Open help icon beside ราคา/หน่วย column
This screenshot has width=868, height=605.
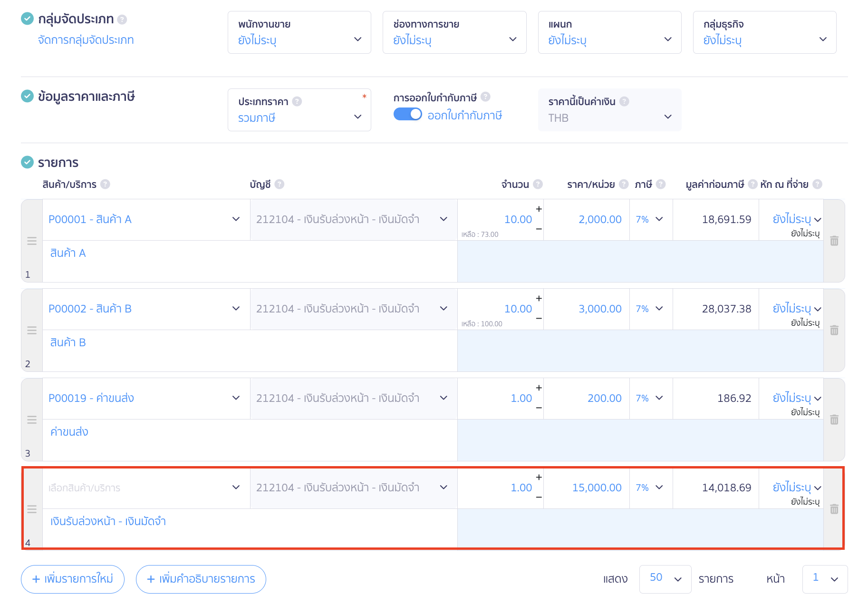point(624,184)
